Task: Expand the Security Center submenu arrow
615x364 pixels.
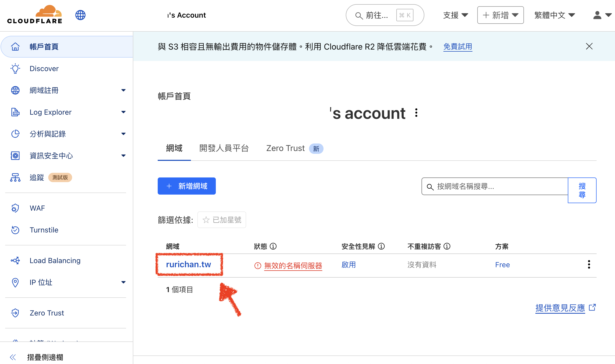Action: 123,156
